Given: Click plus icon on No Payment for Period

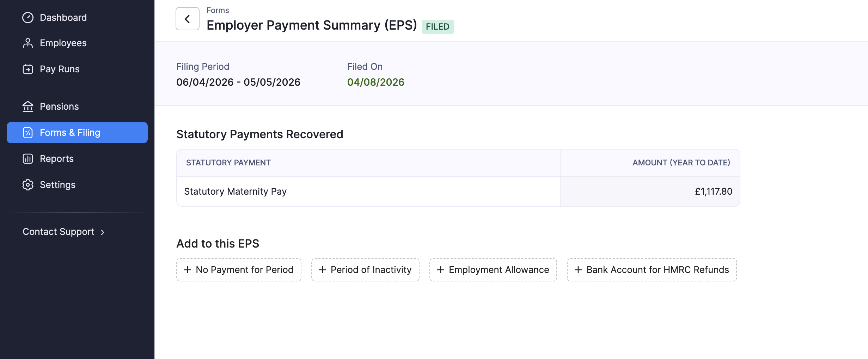Looking at the screenshot, I should tap(188, 270).
